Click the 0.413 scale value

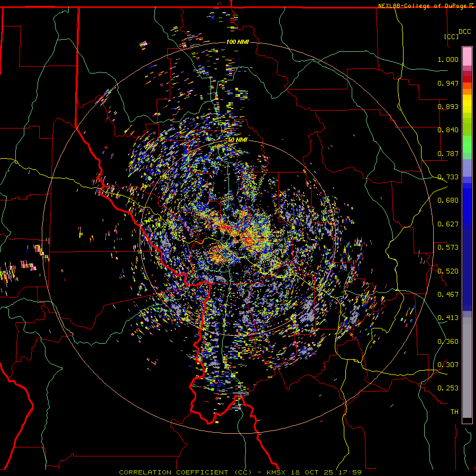[x=448, y=318]
